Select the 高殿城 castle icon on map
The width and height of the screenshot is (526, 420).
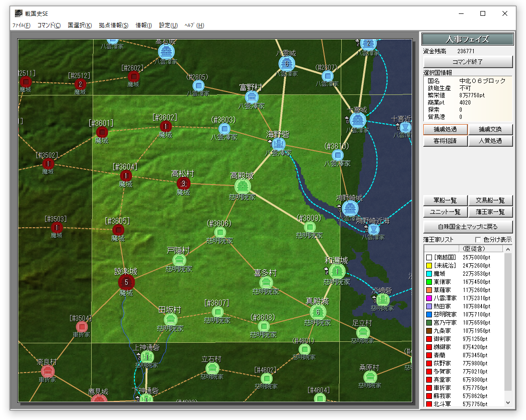[x=243, y=187]
